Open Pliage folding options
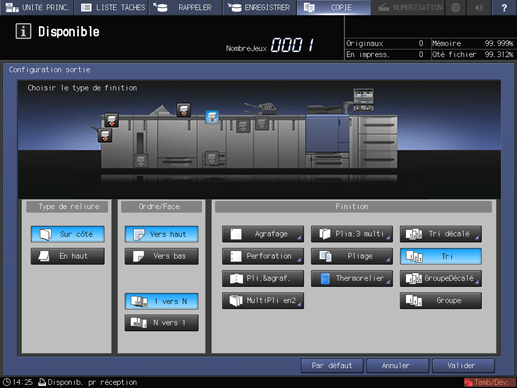 pos(352,256)
